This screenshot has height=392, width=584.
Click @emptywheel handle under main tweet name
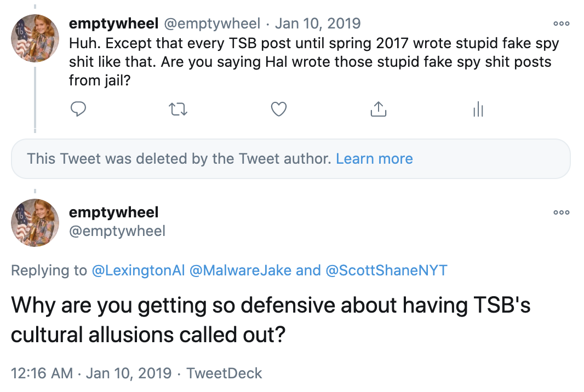tap(117, 231)
